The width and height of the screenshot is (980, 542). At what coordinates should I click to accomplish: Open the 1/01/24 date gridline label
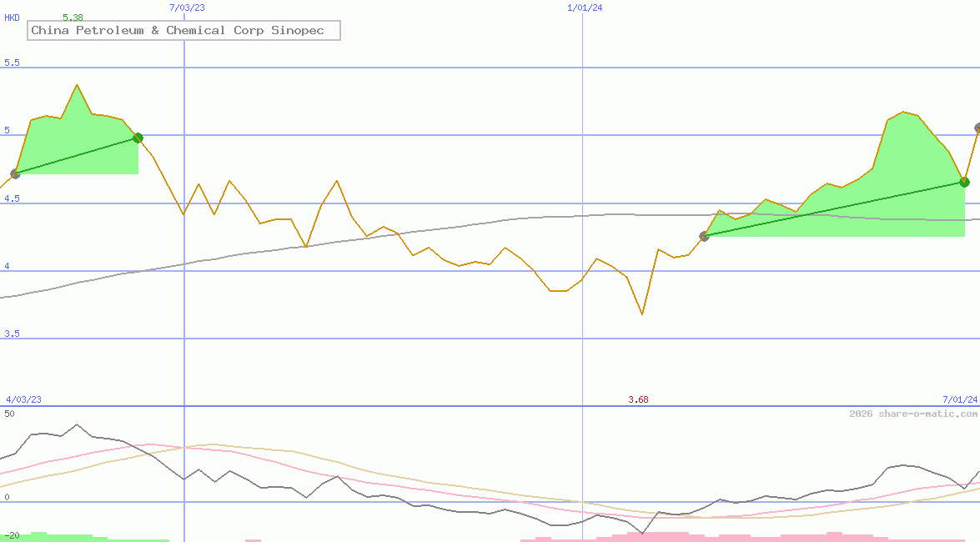584,7
